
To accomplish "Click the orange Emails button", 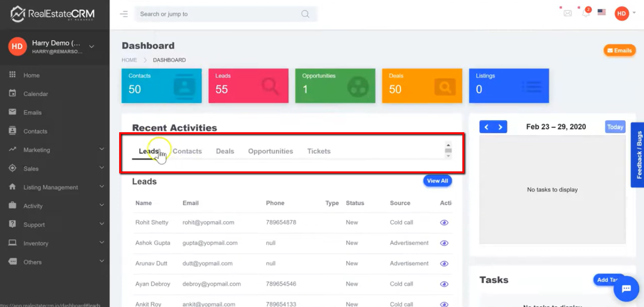I will 619,51.
